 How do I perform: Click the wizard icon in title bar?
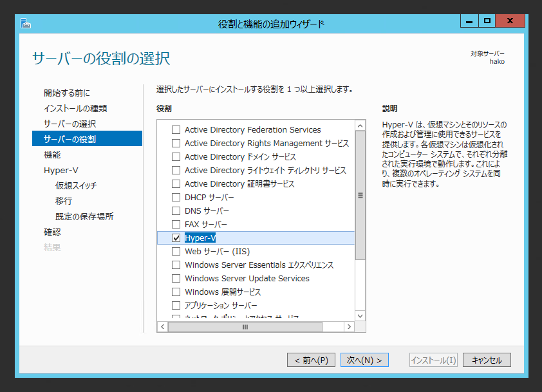(x=26, y=24)
